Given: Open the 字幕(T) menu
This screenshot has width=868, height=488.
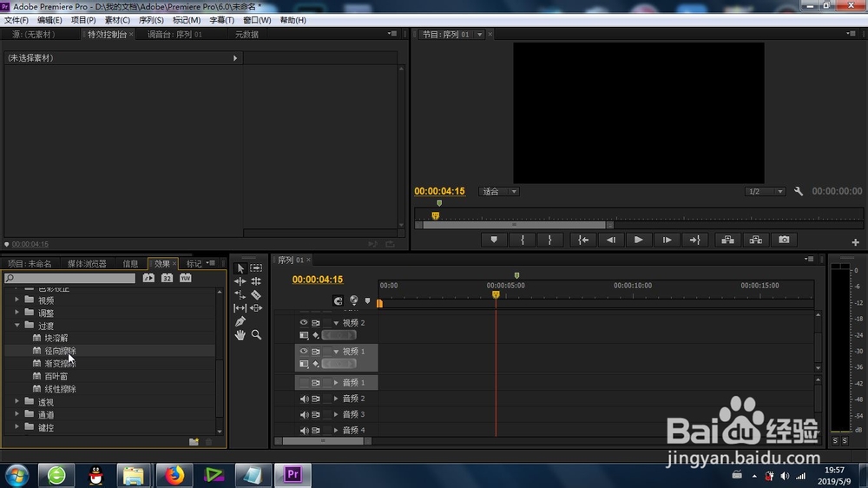Looking at the screenshot, I should [221, 20].
